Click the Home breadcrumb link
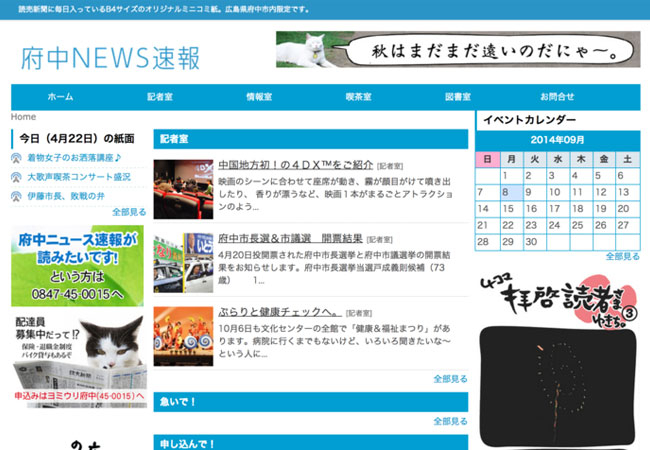 click(23, 117)
